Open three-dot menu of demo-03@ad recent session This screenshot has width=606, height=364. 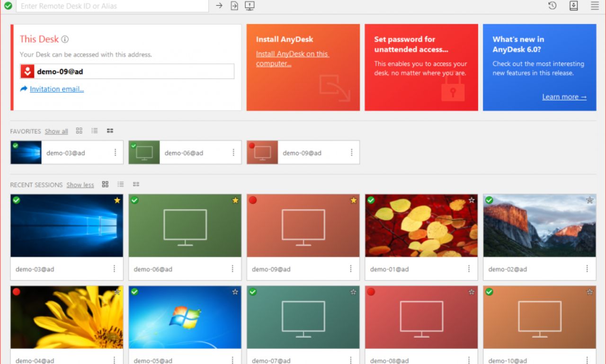[114, 269]
